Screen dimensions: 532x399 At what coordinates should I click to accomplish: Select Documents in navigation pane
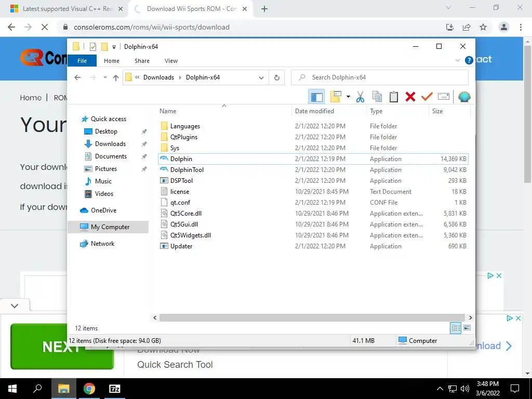pos(111,156)
